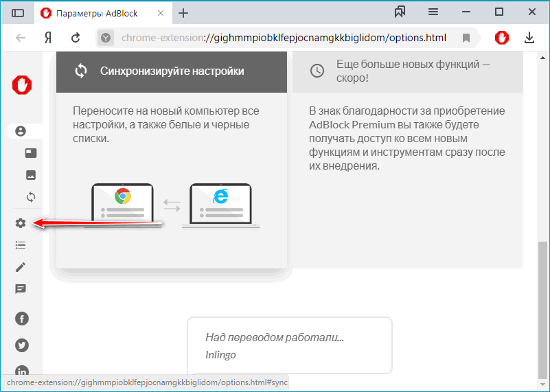Minimize the browser window
Screen dimensions: 550x392
(x=466, y=12)
